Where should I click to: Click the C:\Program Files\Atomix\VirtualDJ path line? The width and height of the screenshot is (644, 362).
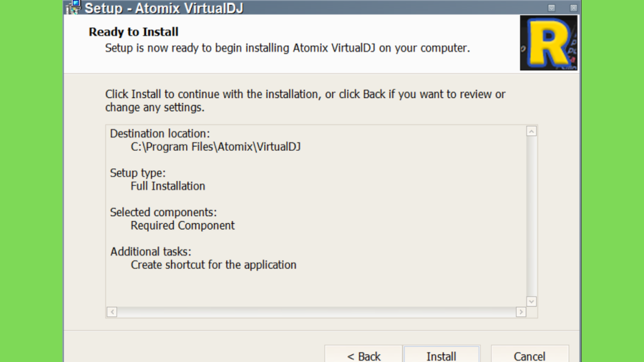tap(216, 147)
